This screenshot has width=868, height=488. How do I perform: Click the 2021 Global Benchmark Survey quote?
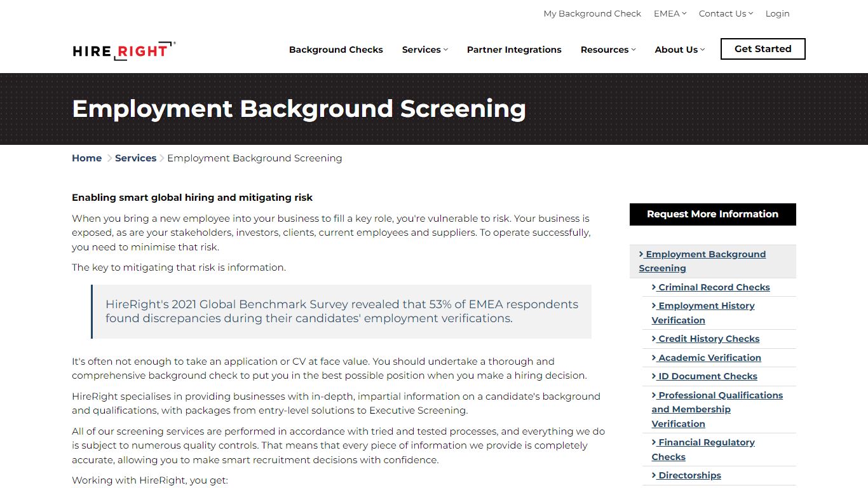(x=342, y=311)
